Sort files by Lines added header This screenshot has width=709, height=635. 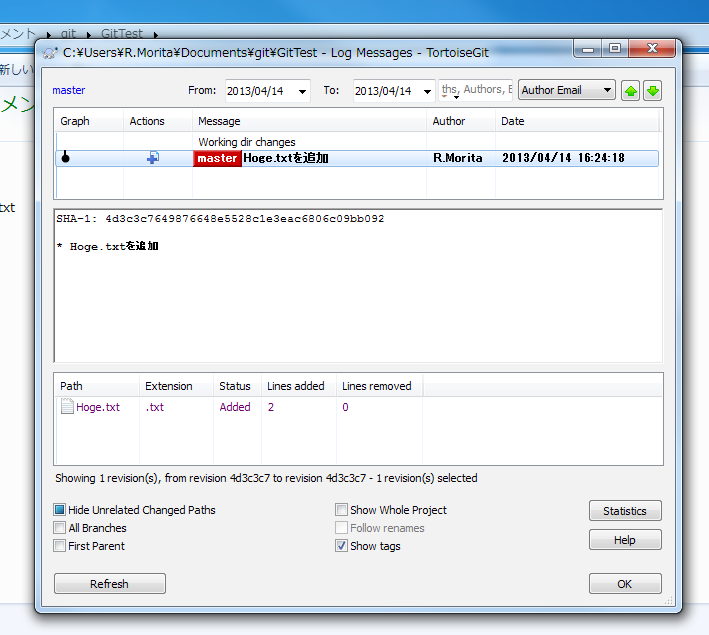click(299, 386)
